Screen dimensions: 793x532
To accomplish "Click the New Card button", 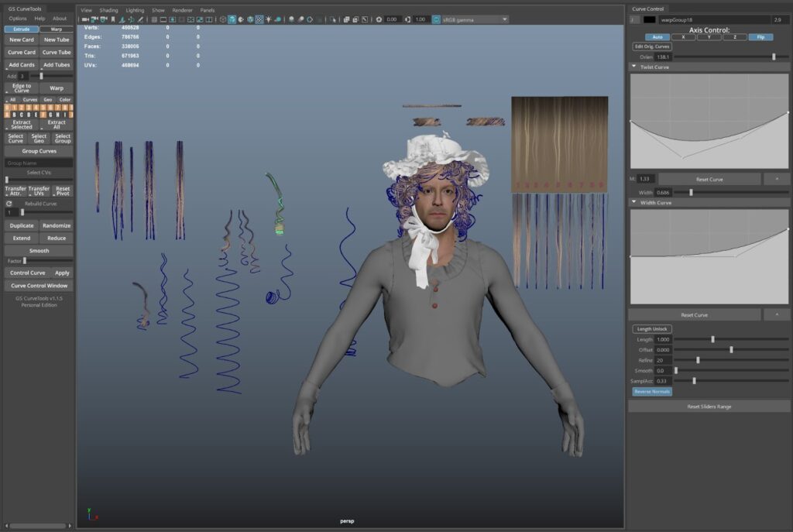I will 22,39.
